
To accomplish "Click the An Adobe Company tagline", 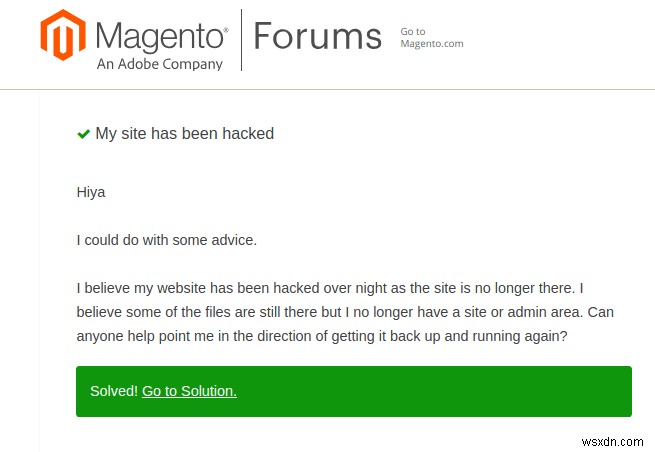I will [160, 63].
